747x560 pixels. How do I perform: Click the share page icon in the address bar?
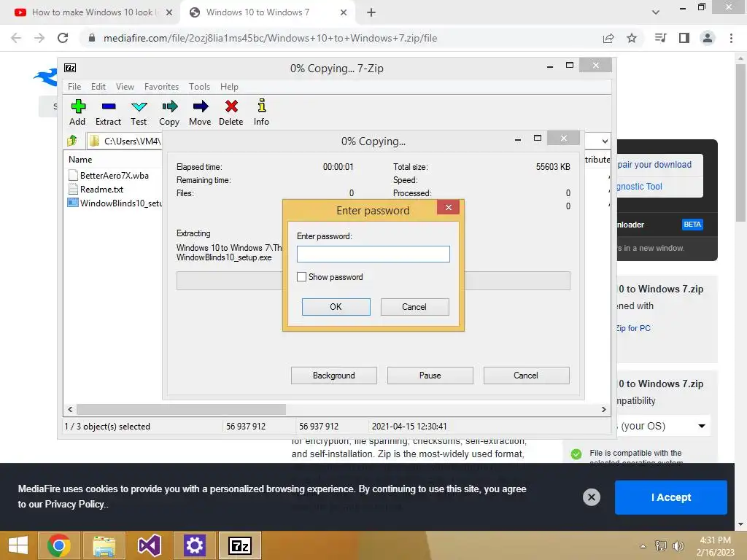click(608, 38)
